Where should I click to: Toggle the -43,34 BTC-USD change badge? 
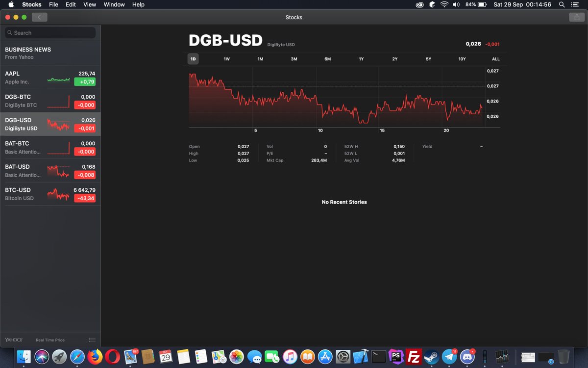tap(85, 199)
